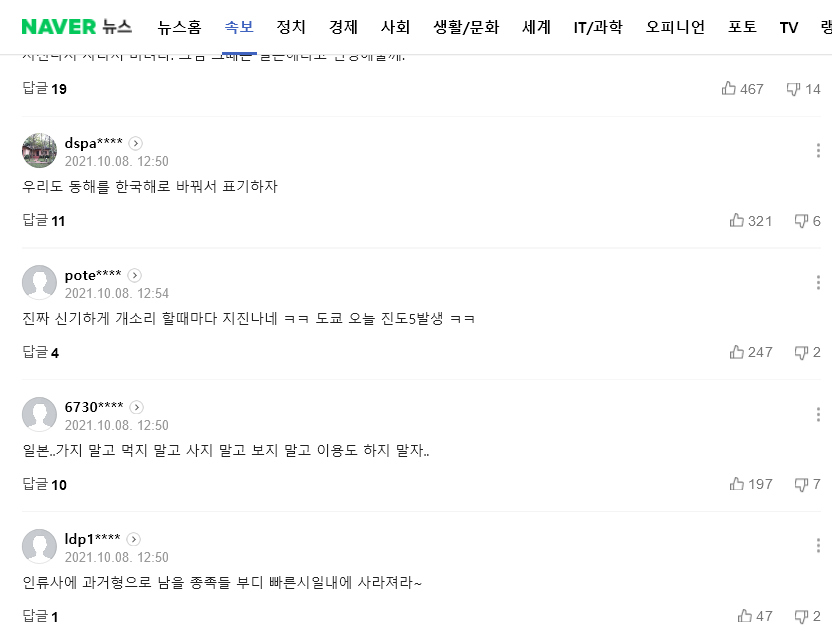Open the 6730**** username link
832x633 pixels.
94,406
